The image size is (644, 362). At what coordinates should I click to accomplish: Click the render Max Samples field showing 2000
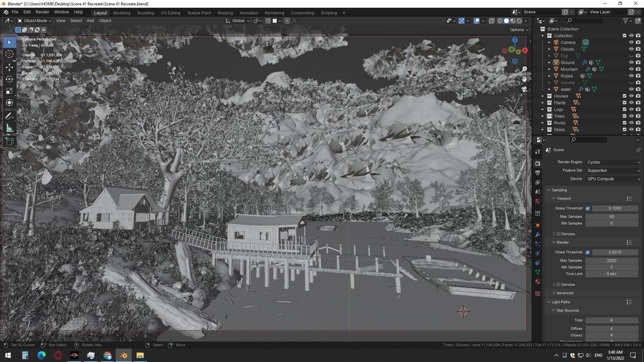(x=611, y=260)
